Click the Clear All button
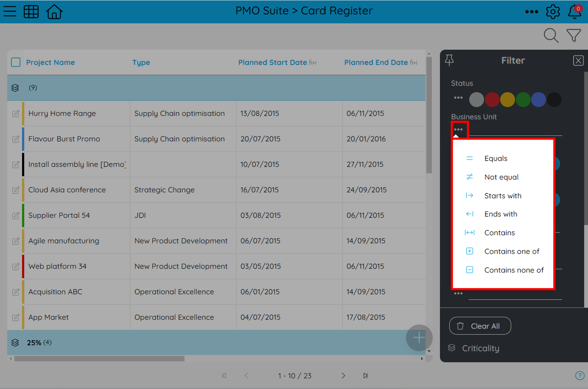The image size is (588, 389). [x=480, y=326]
